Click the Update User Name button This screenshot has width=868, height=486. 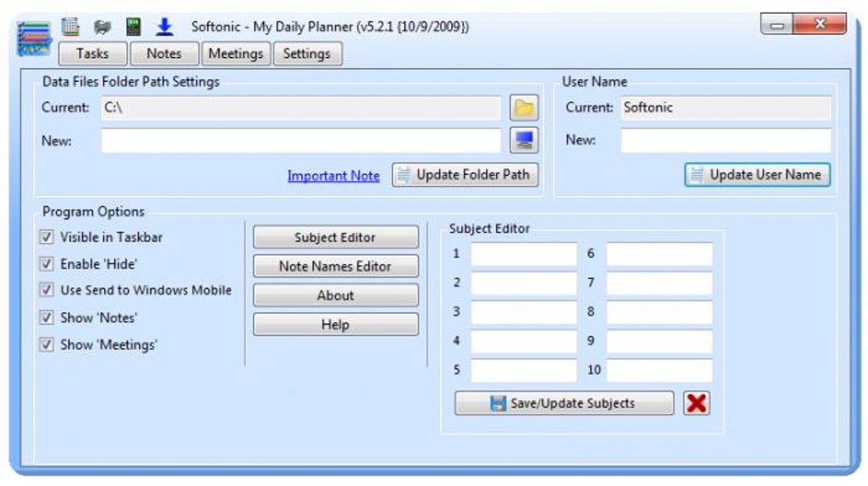[757, 175]
